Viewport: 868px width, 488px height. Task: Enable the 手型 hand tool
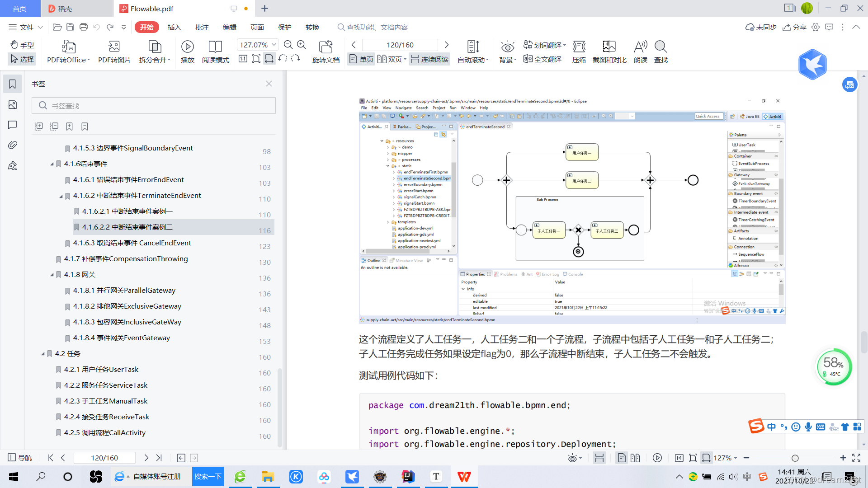22,45
